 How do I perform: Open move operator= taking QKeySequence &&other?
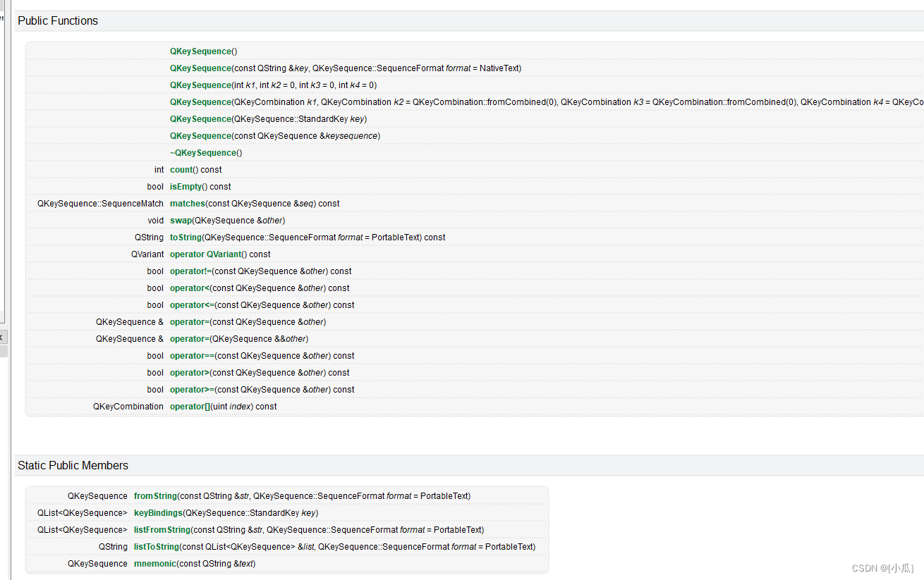click(190, 339)
